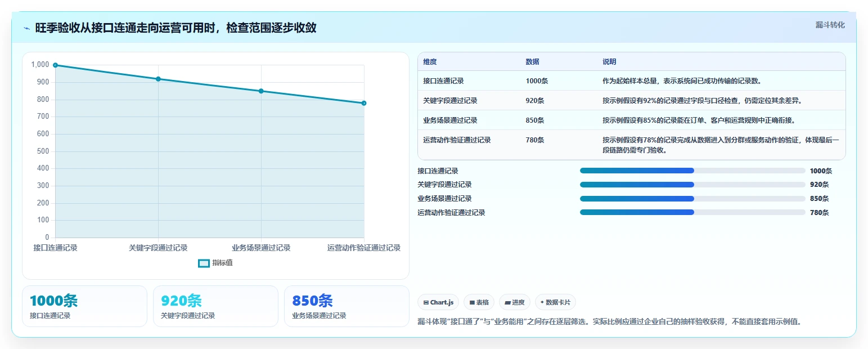Click the 指标值 legend text

(x=222, y=263)
